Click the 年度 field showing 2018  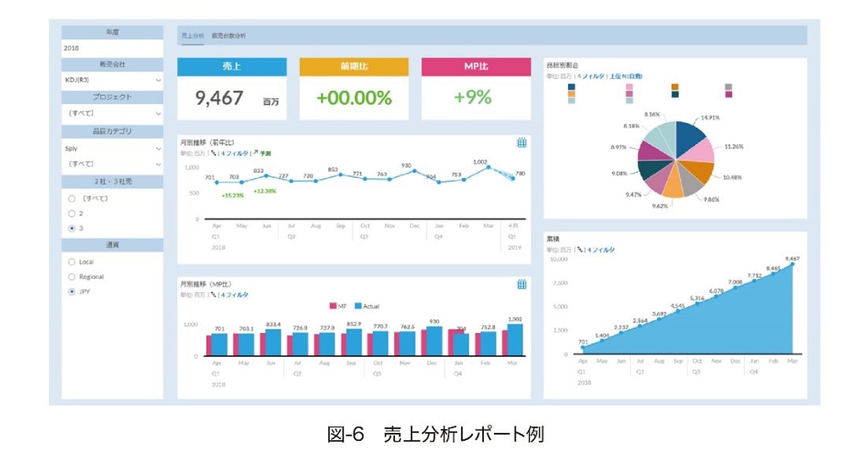point(112,48)
